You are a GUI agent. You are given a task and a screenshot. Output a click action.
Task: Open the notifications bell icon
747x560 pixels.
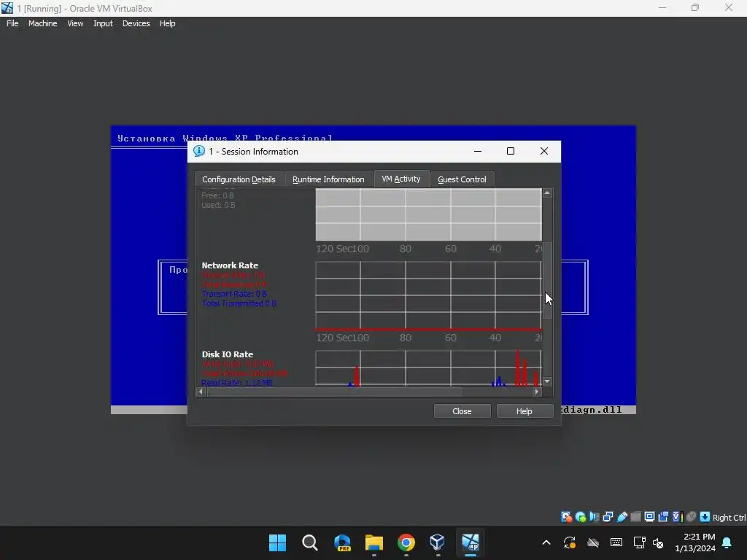[727, 542]
